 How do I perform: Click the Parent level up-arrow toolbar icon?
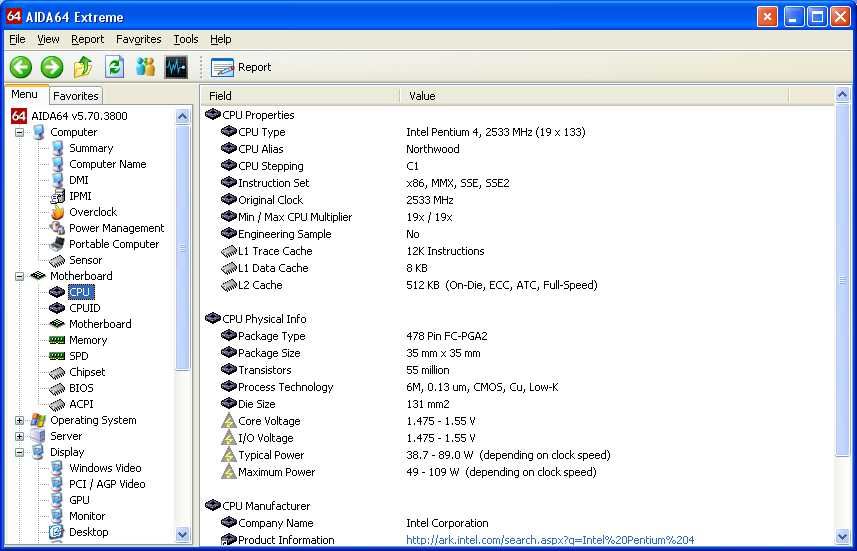(x=83, y=67)
